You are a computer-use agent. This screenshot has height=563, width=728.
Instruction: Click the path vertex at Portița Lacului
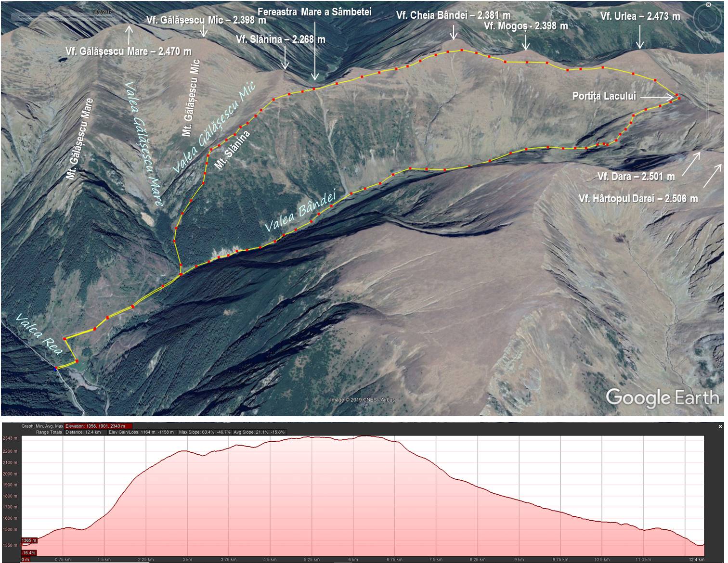[x=678, y=98]
